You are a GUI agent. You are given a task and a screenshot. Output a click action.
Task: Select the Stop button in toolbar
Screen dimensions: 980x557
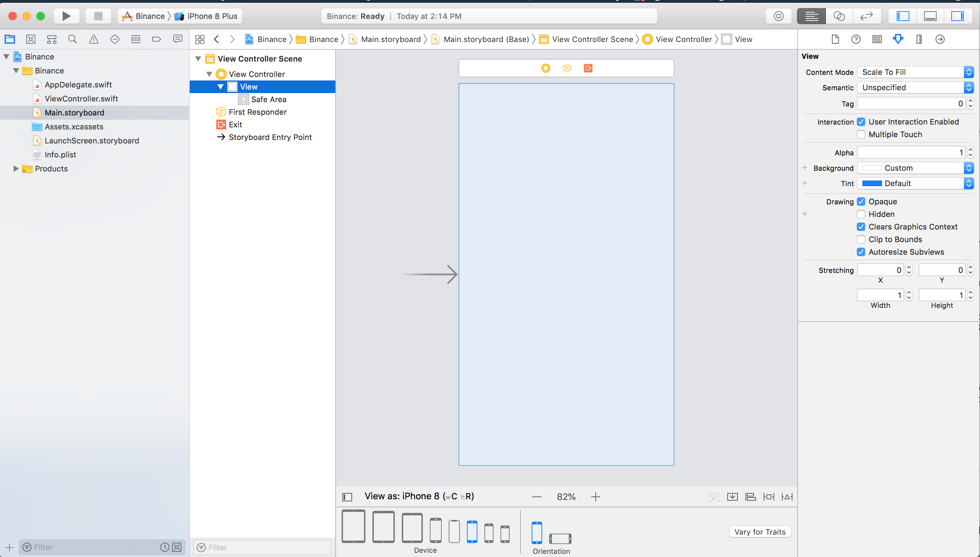coord(98,15)
